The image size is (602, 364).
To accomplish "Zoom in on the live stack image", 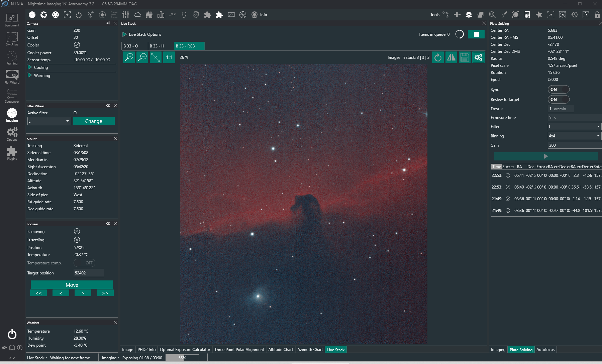I will (x=129, y=57).
